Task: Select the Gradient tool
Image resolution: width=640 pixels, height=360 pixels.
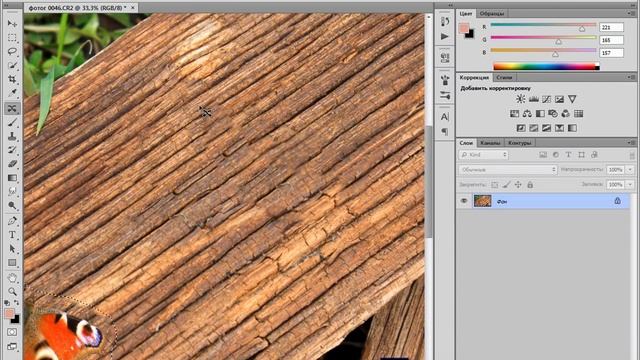Action: tap(12, 178)
